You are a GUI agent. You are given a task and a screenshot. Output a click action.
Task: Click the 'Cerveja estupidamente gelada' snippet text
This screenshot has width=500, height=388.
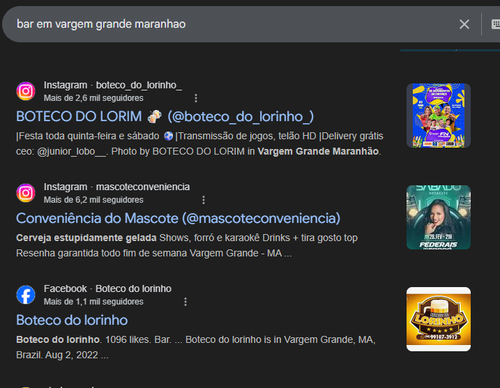(86, 238)
